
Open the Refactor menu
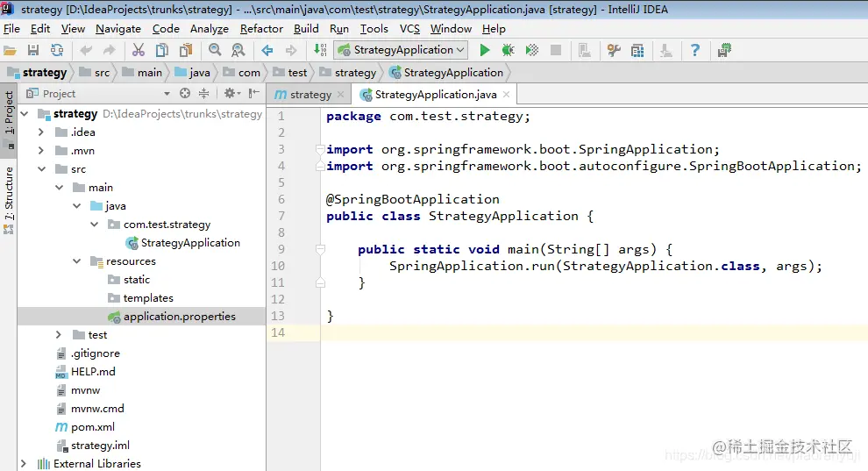(x=261, y=29)
